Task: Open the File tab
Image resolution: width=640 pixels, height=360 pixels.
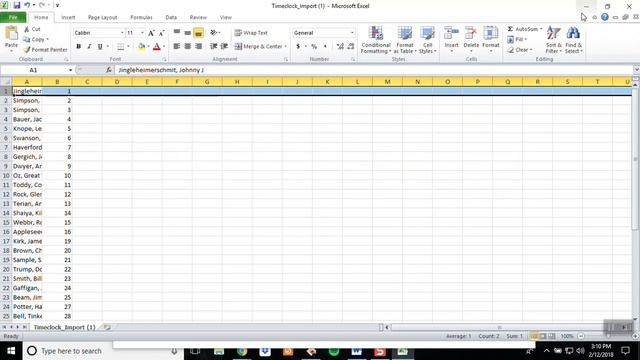Action: [13, 17]
